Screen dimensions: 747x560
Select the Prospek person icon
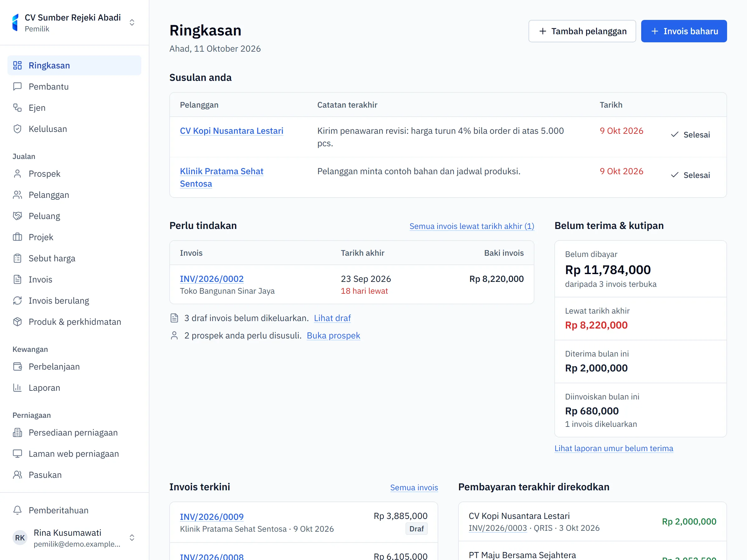click(17, 174)
